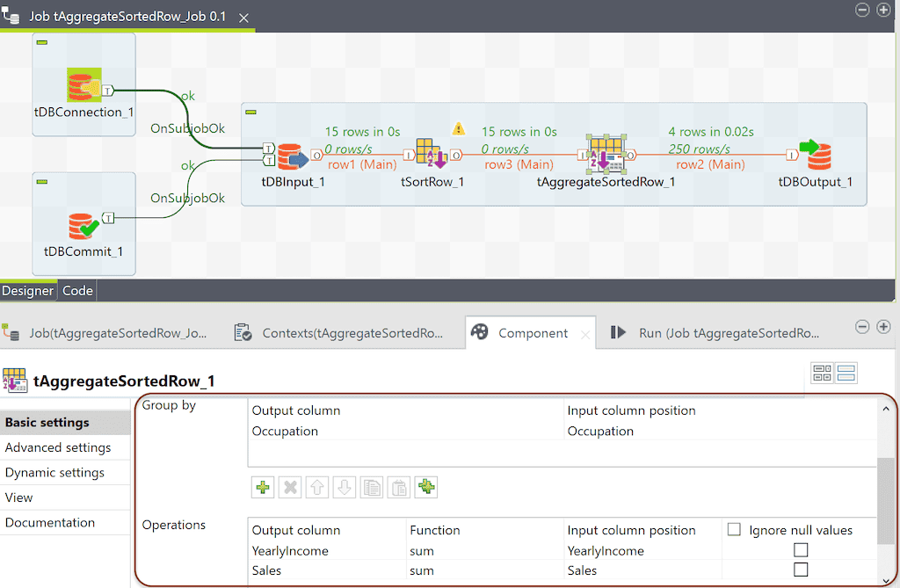Click the warning icon above tSortRow_1
This screenshot has width=900, height=588.
click(x=459, y=128)
